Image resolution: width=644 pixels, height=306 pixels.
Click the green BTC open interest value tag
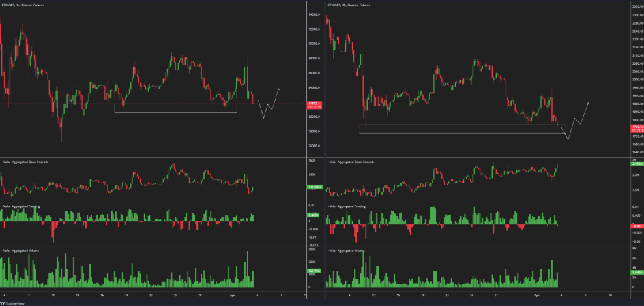[314, 187]
